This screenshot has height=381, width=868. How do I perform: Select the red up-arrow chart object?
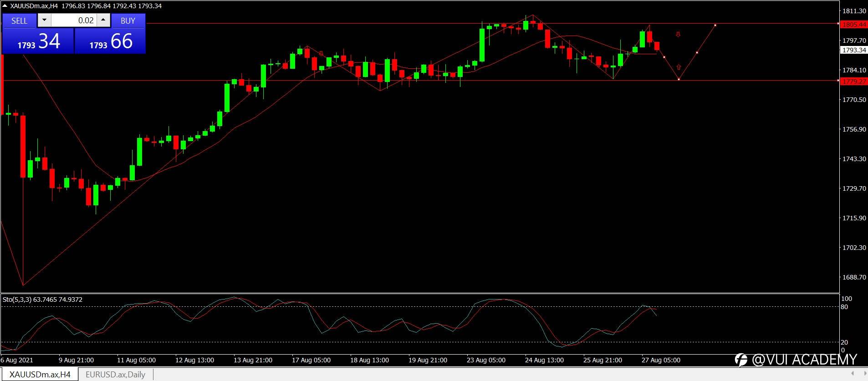click(679, 67)
